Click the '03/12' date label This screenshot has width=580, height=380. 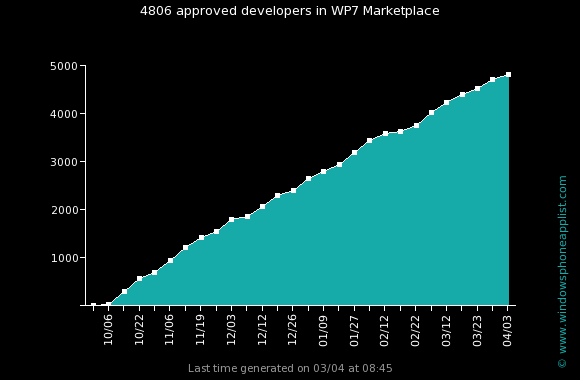point(446,330)
